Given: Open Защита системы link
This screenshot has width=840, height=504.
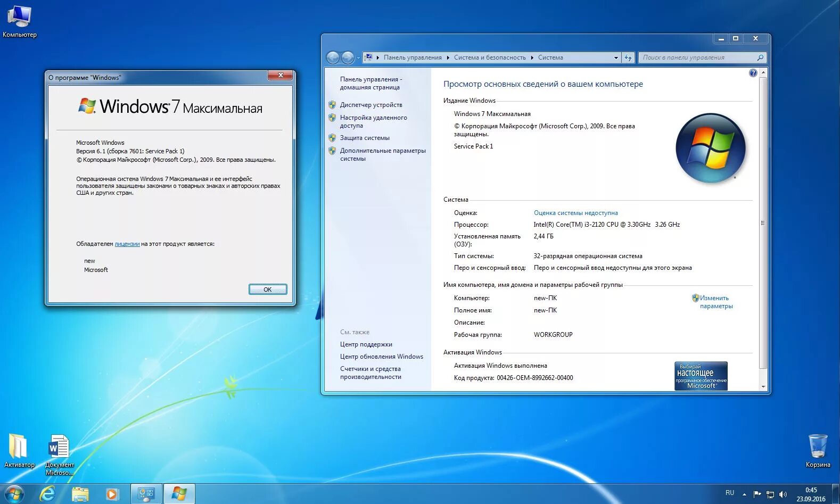Looking at the screenshot, I should [x=365, y=138].
